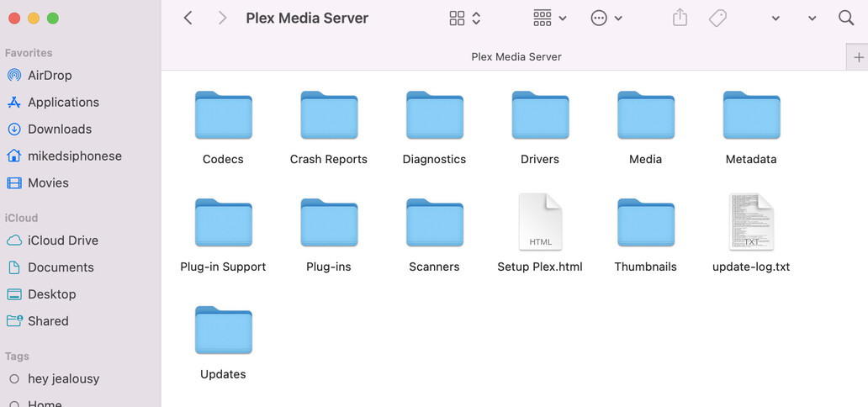Click the iCloud Drive cloud icon

coord(13,240)
